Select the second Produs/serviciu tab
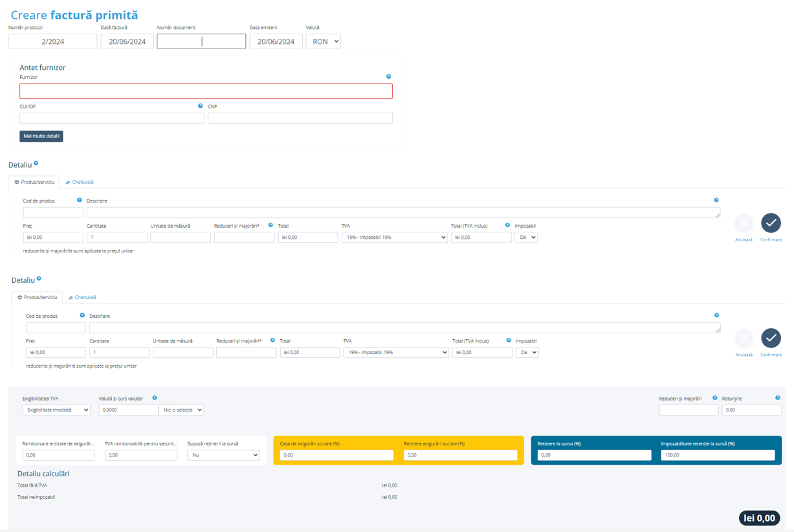 [37, 298]
